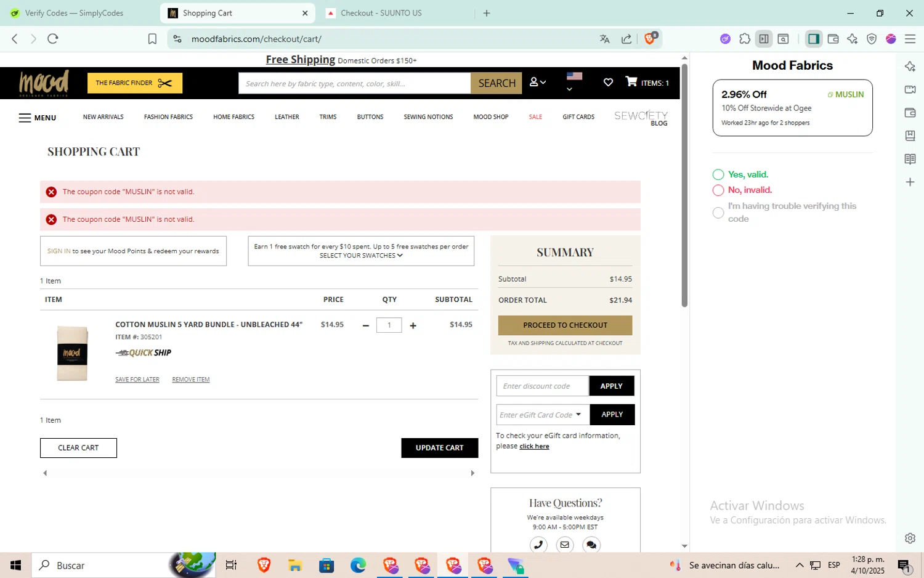The image size is (924, 578).
Task: Open sidebar settings gear icon
Action: pyautogui.click(x=910, y=538)
